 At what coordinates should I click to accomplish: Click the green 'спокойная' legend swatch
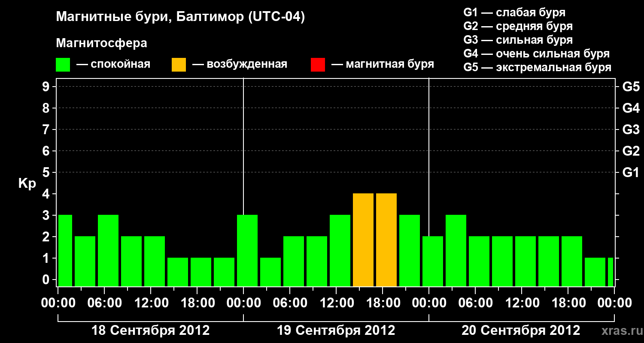pyautogui.click(x=63, y=65)
